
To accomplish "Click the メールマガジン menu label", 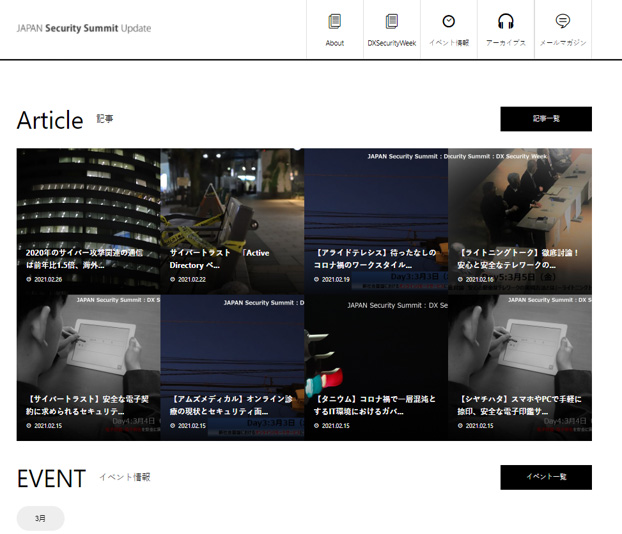I will pyautogui.click(x=562, y=43).
